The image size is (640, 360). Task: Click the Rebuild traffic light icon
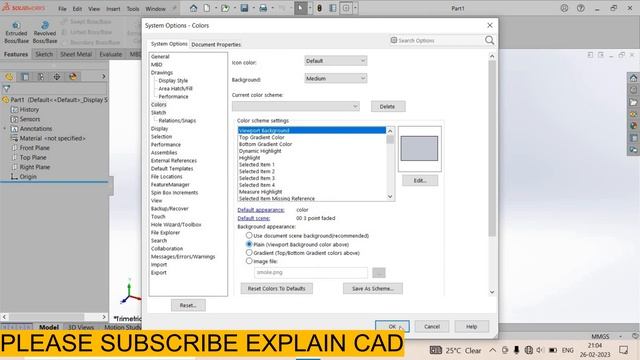click(320, 8)
